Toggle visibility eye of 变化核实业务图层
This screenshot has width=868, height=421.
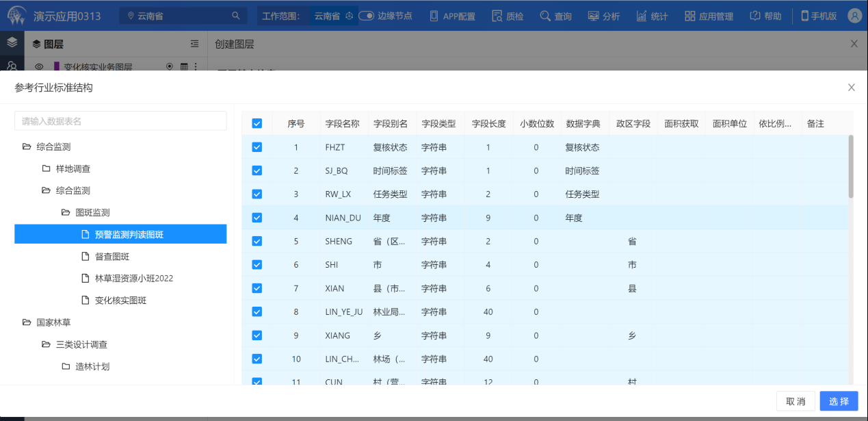point(39,67)
